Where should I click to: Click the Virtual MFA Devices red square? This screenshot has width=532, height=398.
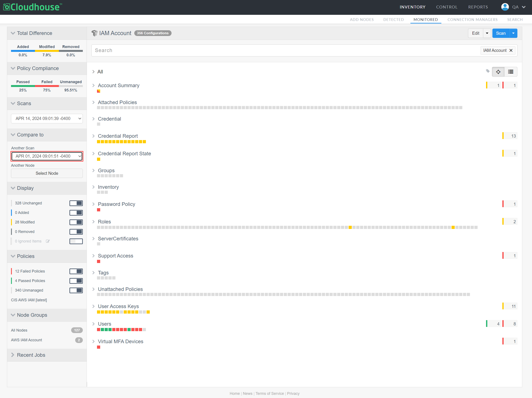click(x=99, y=347)
